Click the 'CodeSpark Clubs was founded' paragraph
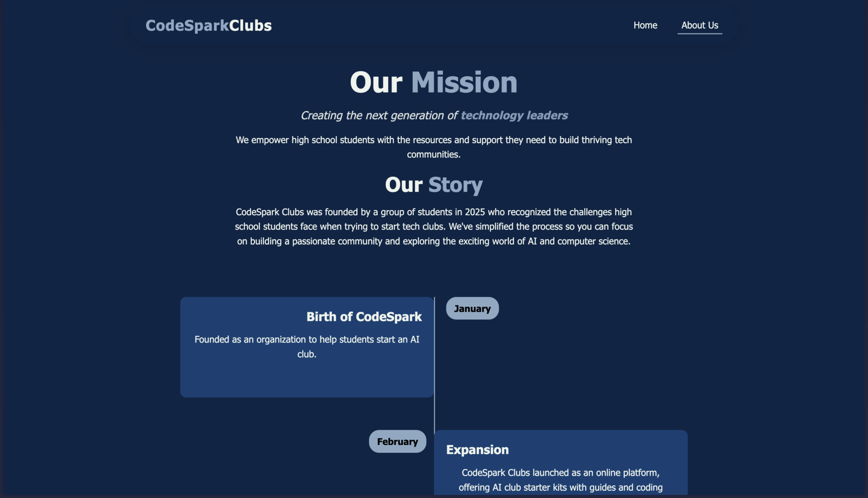 434,226
